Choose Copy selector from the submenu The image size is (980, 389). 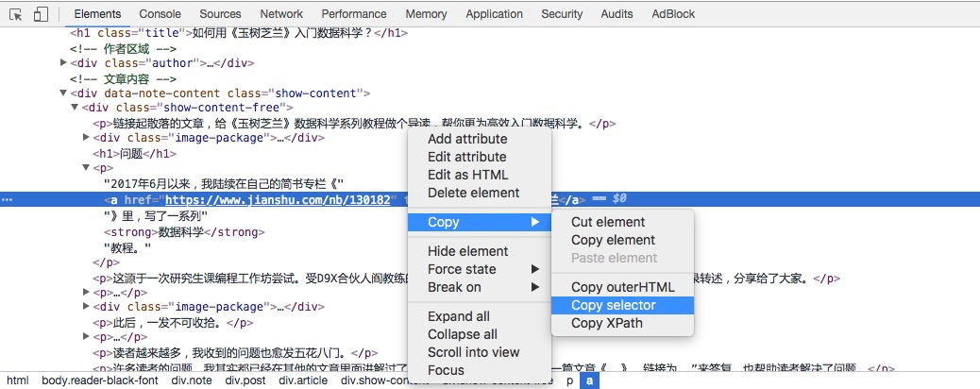click(613, 305)
